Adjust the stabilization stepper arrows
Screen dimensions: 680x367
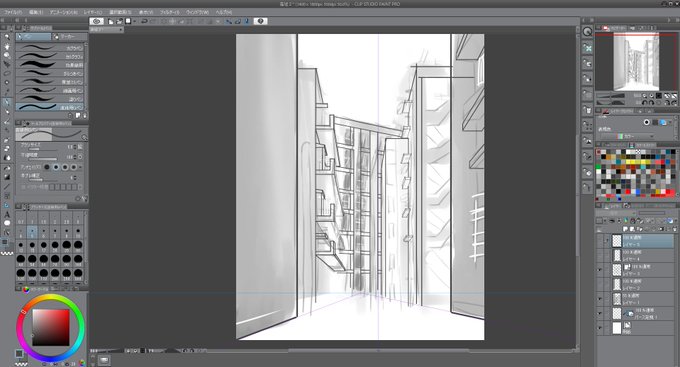click(x=75, y=177)
